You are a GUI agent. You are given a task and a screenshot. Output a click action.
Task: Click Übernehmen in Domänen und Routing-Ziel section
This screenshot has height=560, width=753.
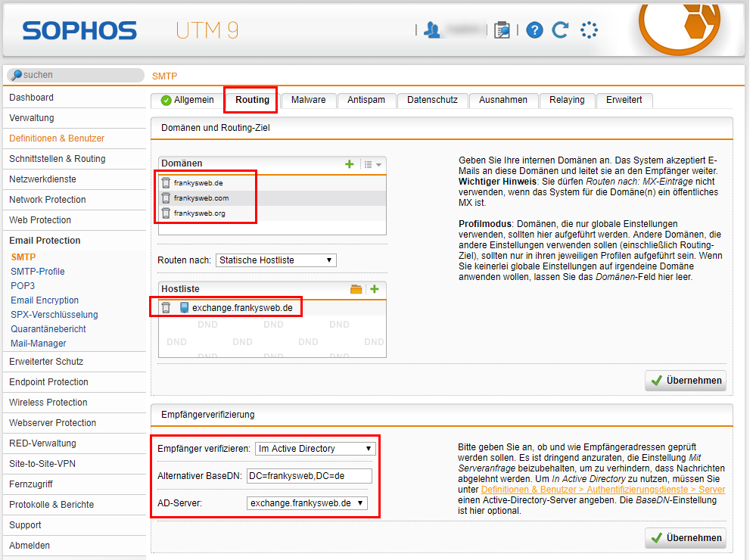point(686,381)
